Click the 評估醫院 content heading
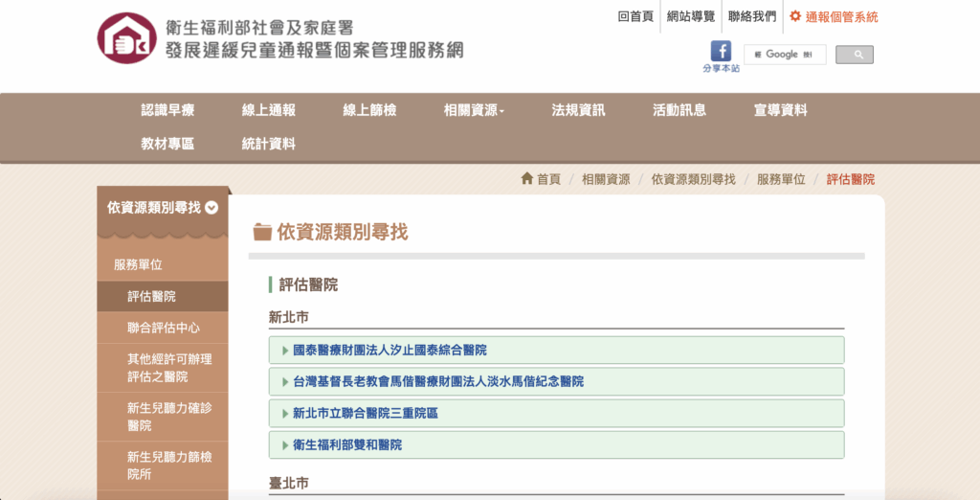The image size is (980, 500). coord(308,284)
